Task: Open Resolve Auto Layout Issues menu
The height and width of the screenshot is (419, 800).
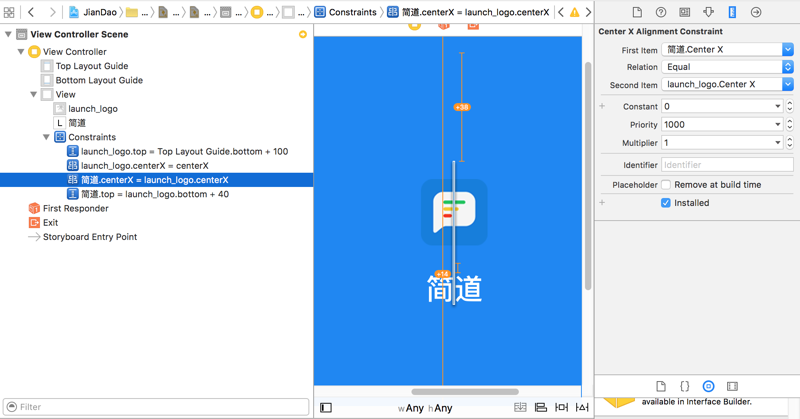Action: (x=582, y=407)
